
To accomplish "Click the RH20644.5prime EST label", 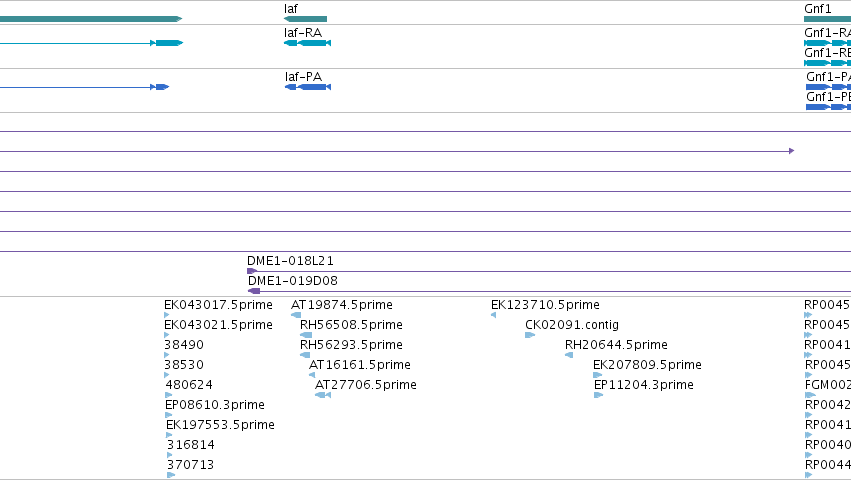I will [616, 345].
